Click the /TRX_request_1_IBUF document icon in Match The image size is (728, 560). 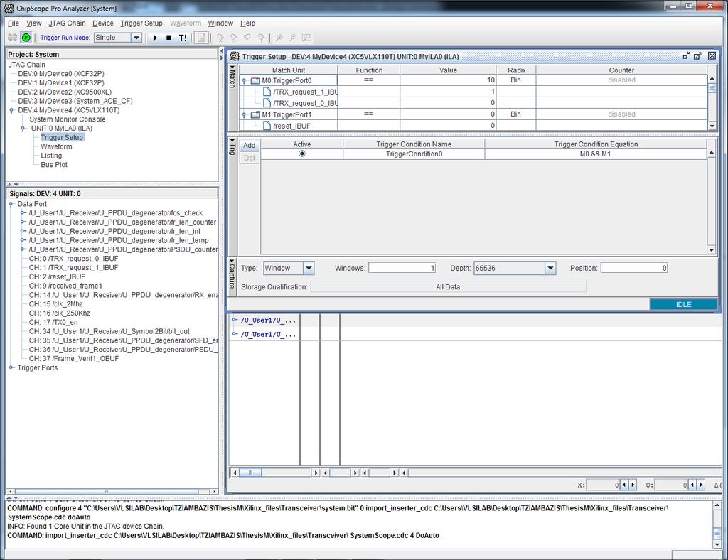[267, 92]
